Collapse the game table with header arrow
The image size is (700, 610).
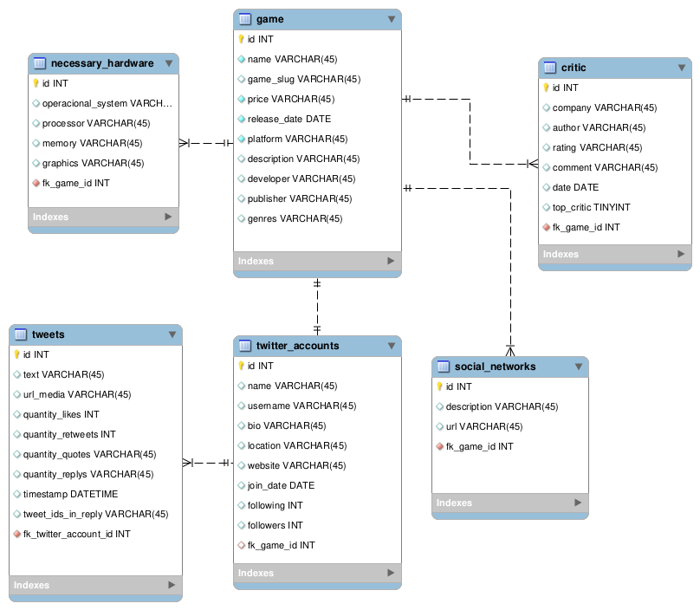(x=391, y=19)
